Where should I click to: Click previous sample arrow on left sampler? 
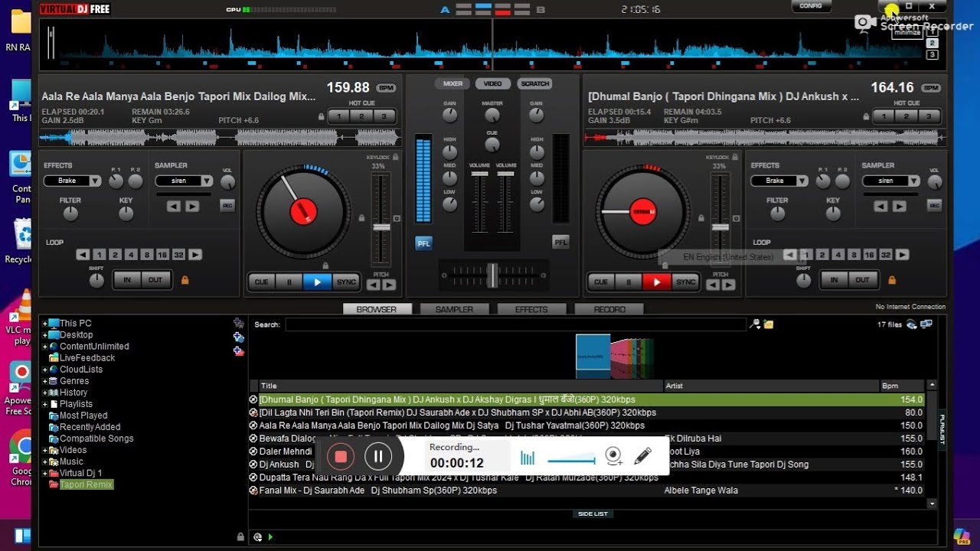point(174,206)
